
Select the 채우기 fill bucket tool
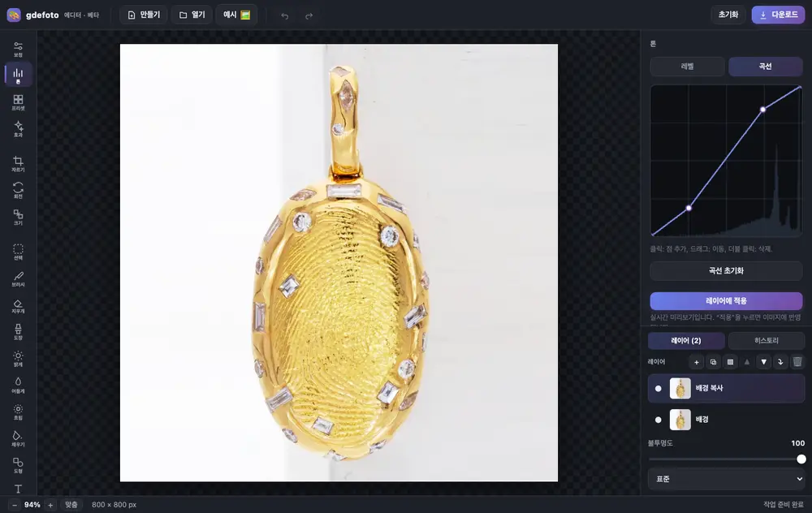(x=18, y=438)
